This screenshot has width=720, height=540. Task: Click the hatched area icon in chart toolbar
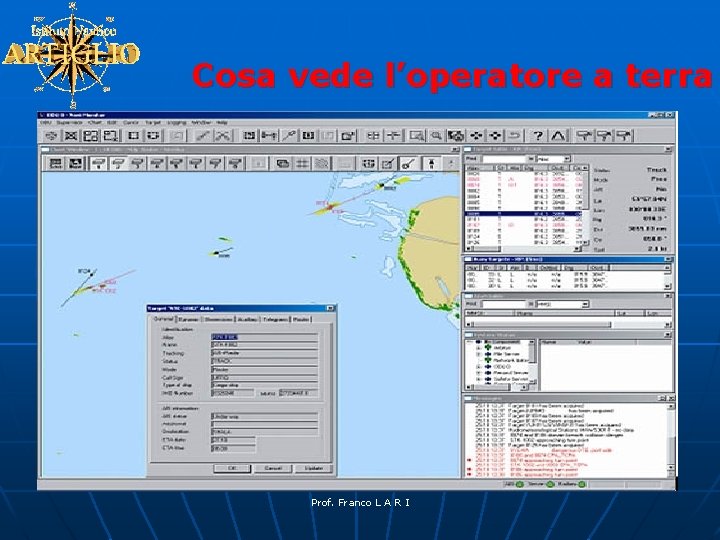tap(322, 163)
